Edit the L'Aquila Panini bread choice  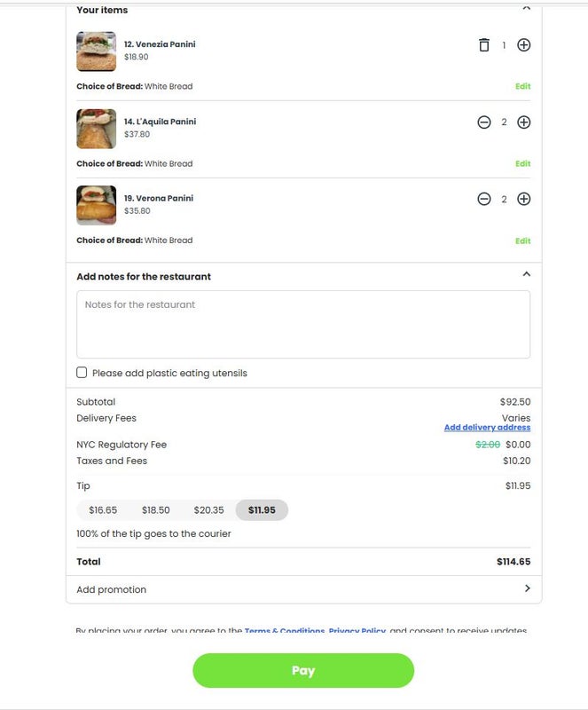pyautogui.click(x=522, y=164)
